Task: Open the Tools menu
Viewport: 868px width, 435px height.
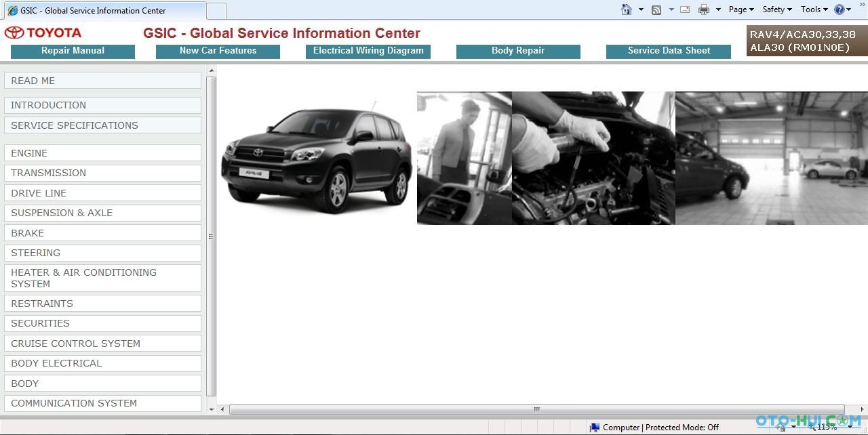Action: pos(814,9)
